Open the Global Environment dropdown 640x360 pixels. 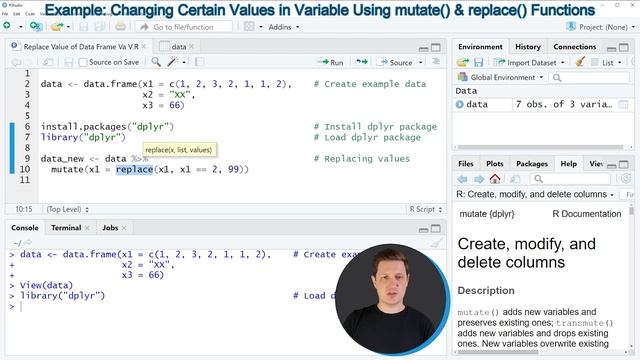coord(501,77)
